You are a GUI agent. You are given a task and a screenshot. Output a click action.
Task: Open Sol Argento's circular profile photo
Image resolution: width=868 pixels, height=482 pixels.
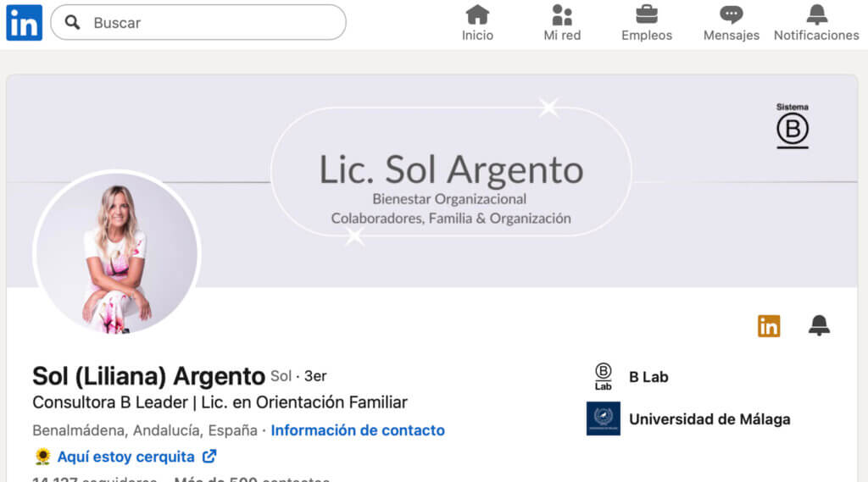[117, 254]
